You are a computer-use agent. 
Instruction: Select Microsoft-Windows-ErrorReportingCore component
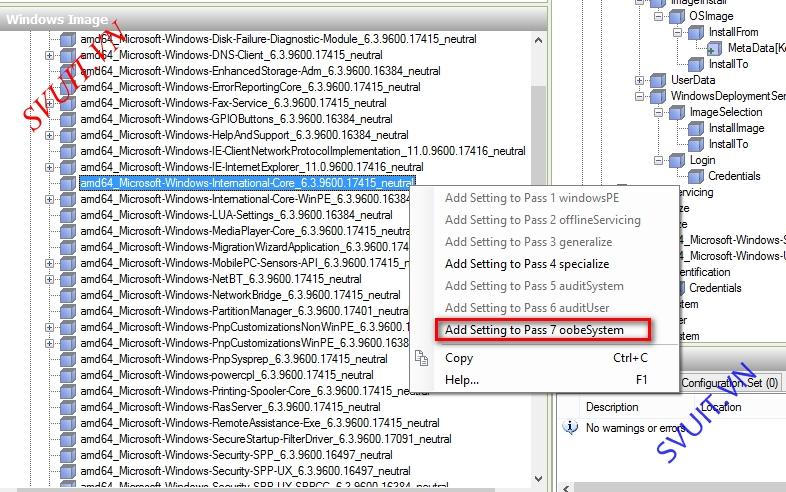click(250, 87)
